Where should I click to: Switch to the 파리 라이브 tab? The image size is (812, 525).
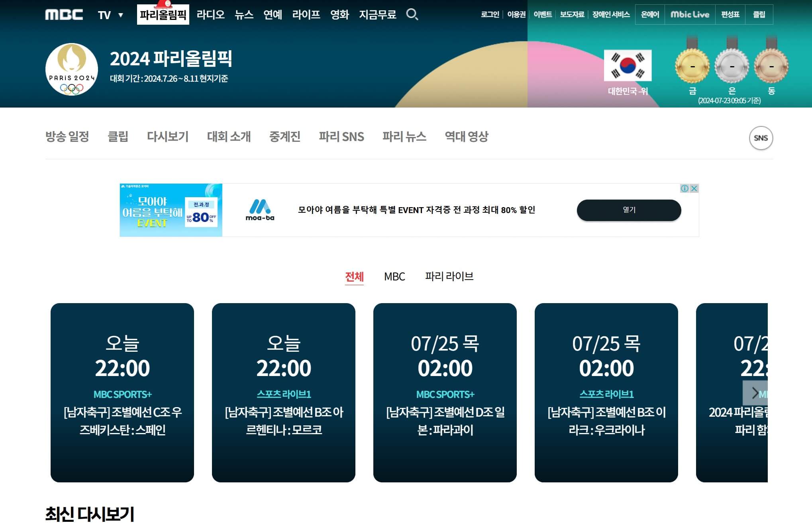click(x=449, y=277)
